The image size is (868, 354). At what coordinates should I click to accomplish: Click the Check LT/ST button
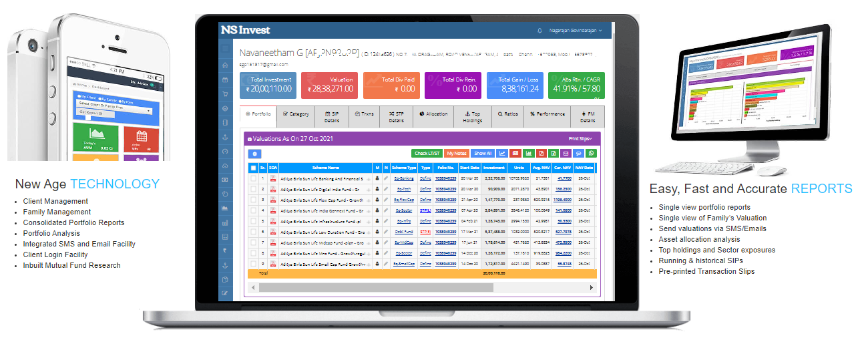pyautogui.click(x=427, y=154)
